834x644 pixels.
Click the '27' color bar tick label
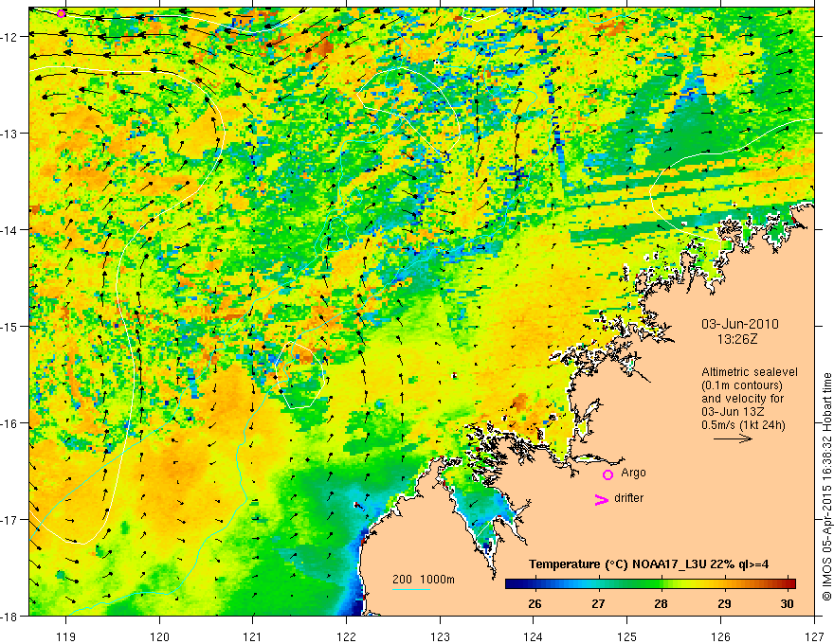[598, 603]
